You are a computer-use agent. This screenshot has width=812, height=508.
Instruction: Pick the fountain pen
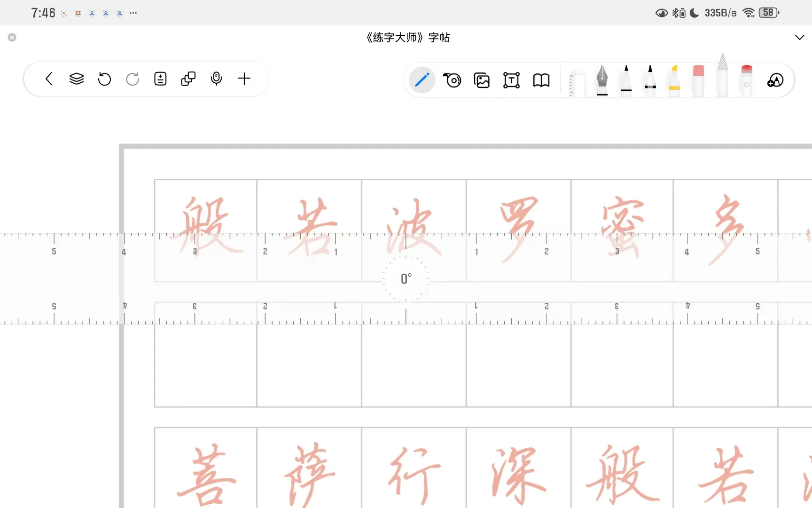tap(602, 80)
